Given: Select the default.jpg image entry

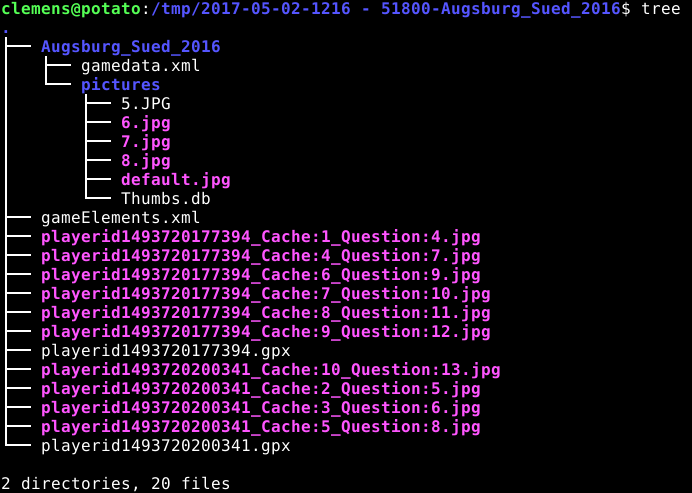Looking at the screenshot, I should click(x=176, y=180).
